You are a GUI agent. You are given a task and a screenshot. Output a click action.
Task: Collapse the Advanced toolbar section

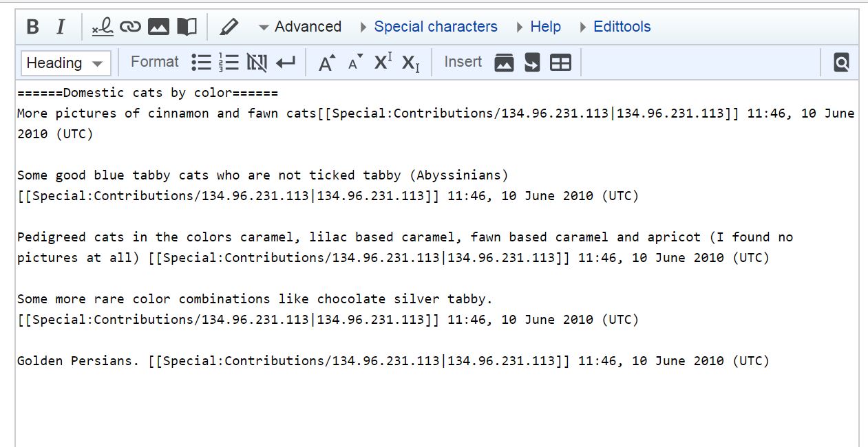point(299,27)
